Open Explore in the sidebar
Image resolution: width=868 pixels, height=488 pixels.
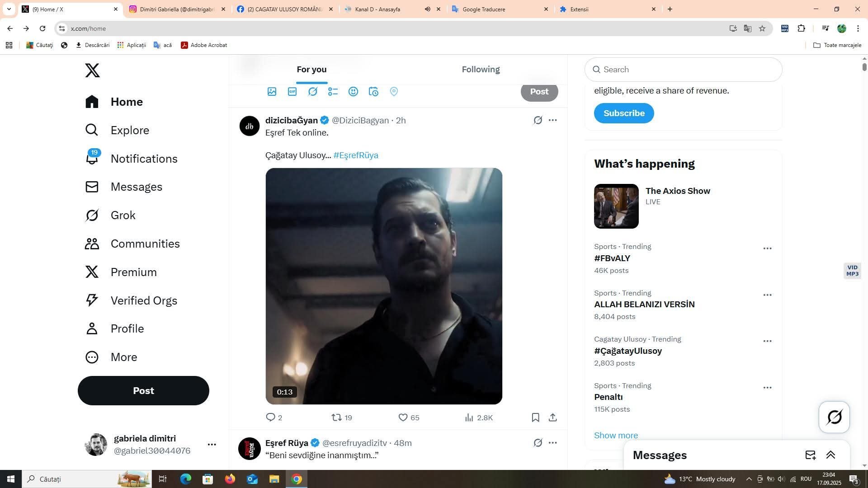pyautogui.click(x=117, y=130)
